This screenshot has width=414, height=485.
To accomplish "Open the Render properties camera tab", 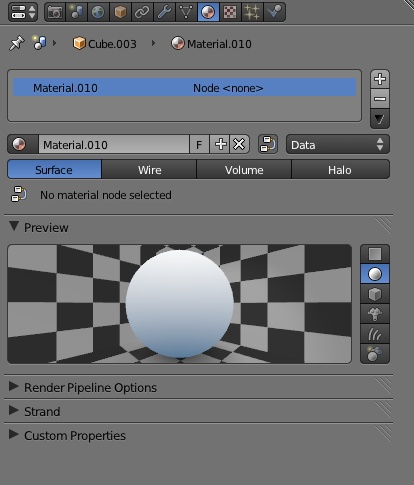I will (55, 12).
